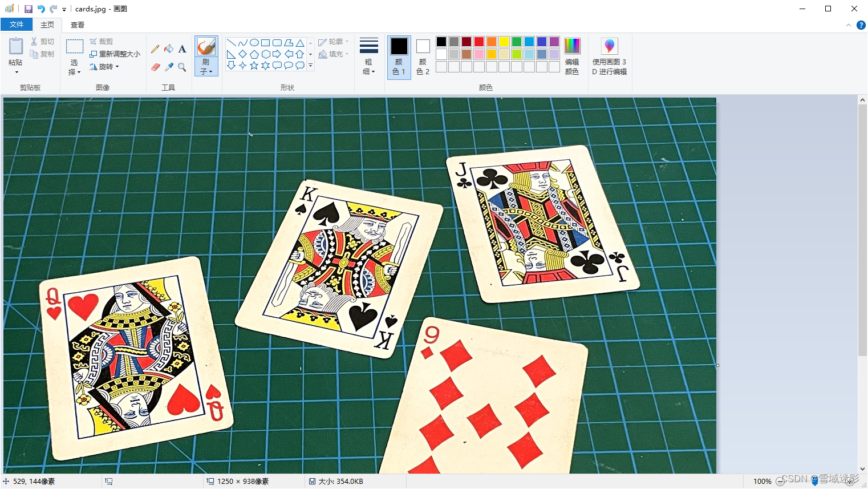Select the Pentagon shape
Screen dimensions: 868x489
(x=254, y=54)
